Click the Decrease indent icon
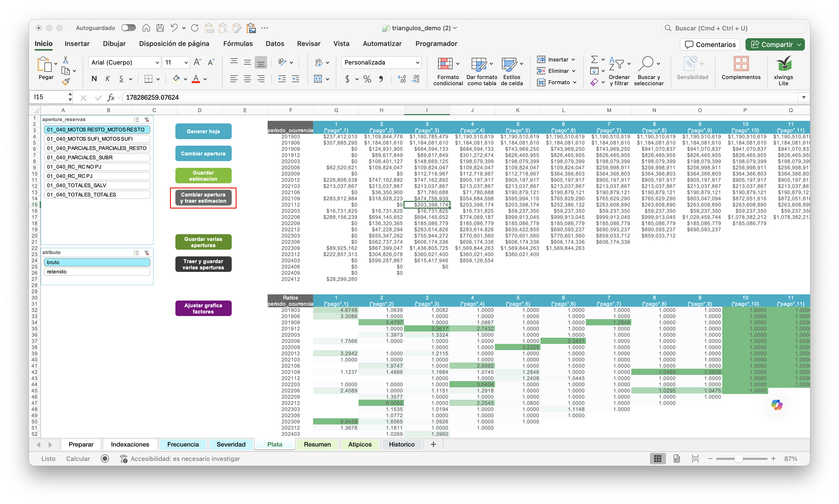Image resolution: width=839 pixels, height=504 pixels. click(282, 79)
